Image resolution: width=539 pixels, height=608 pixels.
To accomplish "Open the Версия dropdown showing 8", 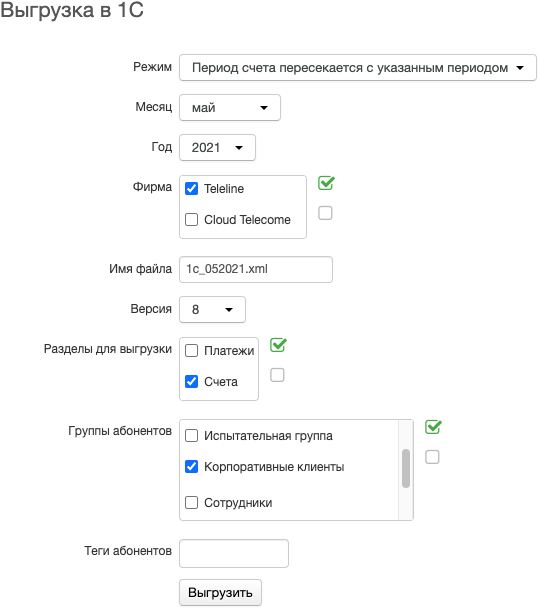I will 212,309.
